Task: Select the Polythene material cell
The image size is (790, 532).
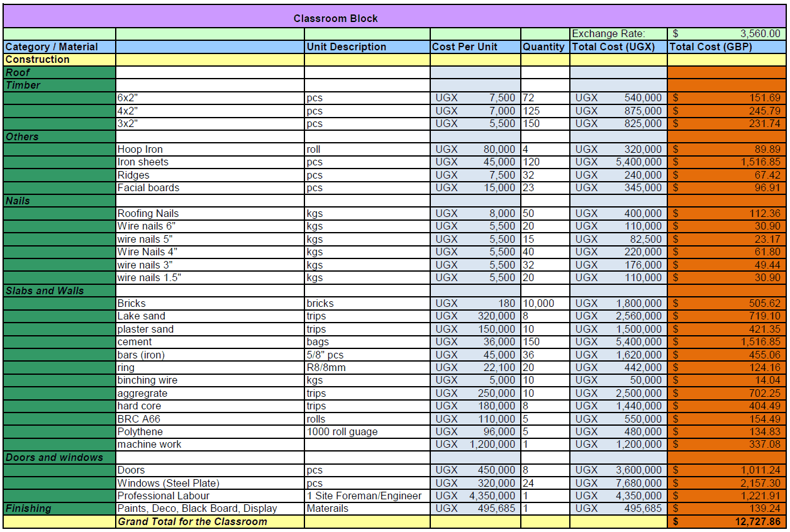Action: (x=210, y=431)
